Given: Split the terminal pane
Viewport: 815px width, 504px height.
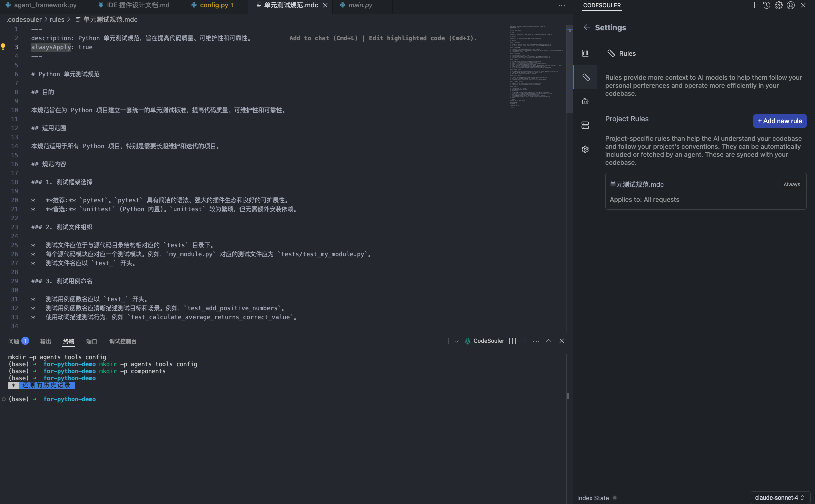Looking at the screenshot, I should (x=512, y=341).
